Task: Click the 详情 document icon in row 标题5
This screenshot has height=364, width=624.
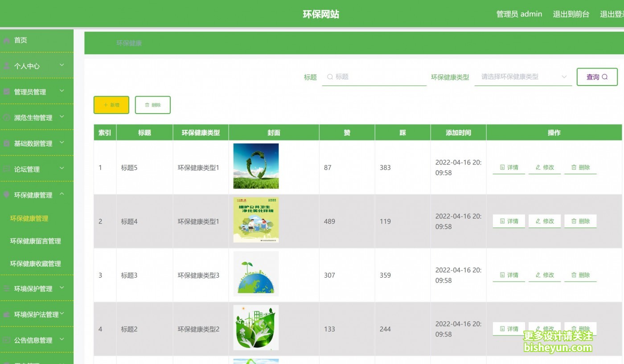Action: click(502, 168)
